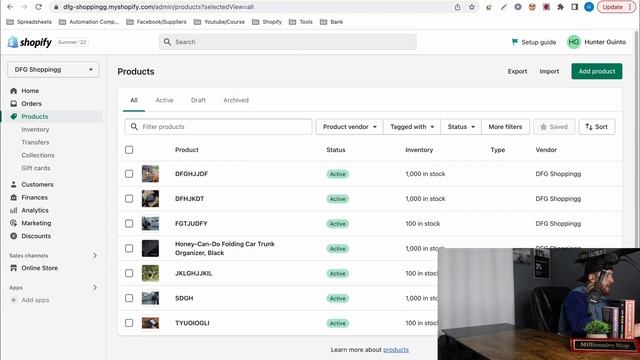Follow the products help link
This screenshot has height=360, width=640.
pyautogui.click(x=396, y=350)
